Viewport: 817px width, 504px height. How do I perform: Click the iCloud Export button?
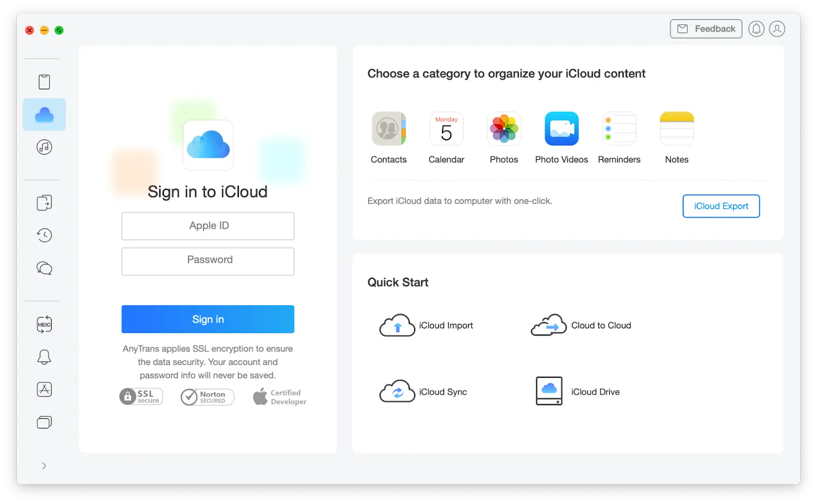[721, 206]
